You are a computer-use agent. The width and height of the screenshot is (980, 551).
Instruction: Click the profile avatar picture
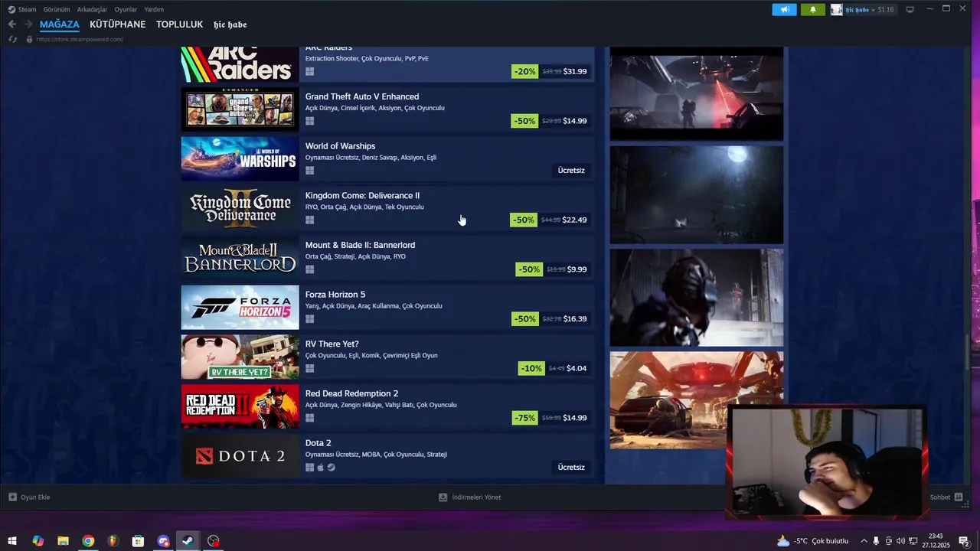(837, 9)
